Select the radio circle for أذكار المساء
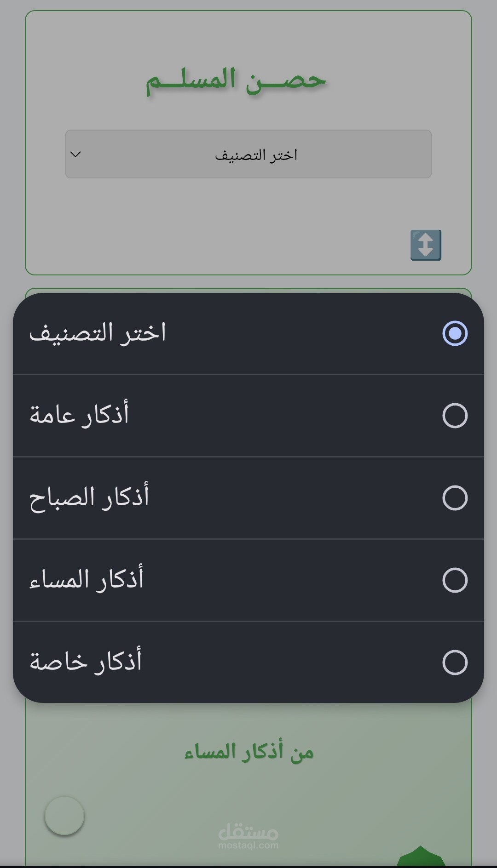The height and width of the screenshot is (868, 497). tap(455, 580)
